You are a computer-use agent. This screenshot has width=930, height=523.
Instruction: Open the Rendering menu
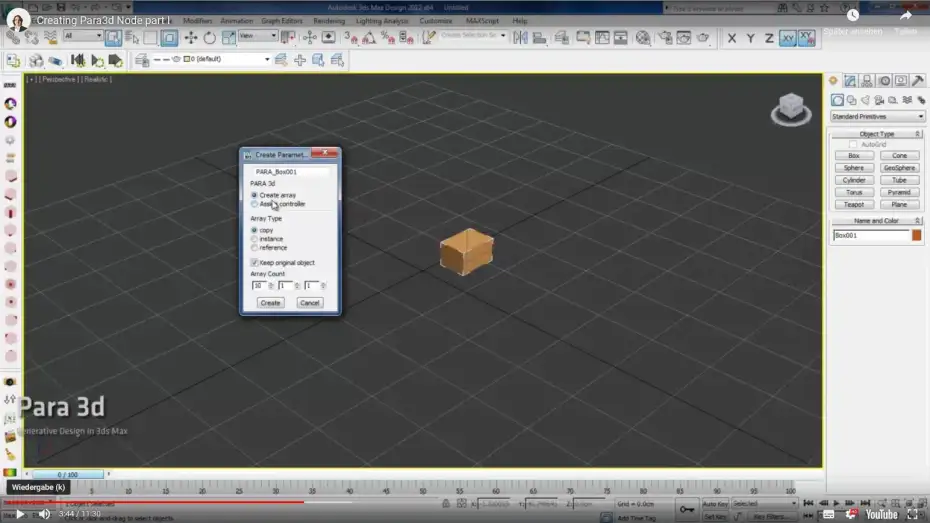(x=329, y=21)
